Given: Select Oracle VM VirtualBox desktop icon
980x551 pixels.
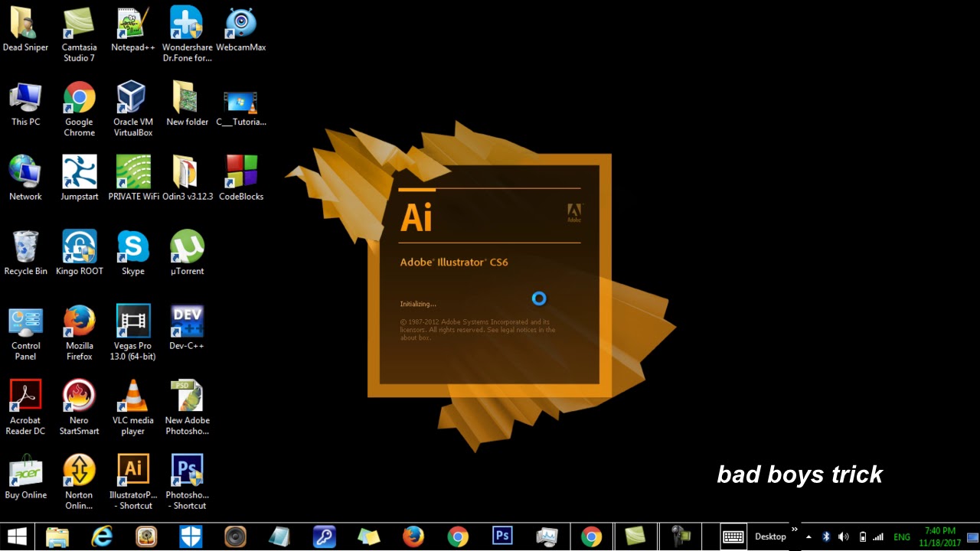Looking at the screenshot, I should pyautogui.click(x=133, y=109).
